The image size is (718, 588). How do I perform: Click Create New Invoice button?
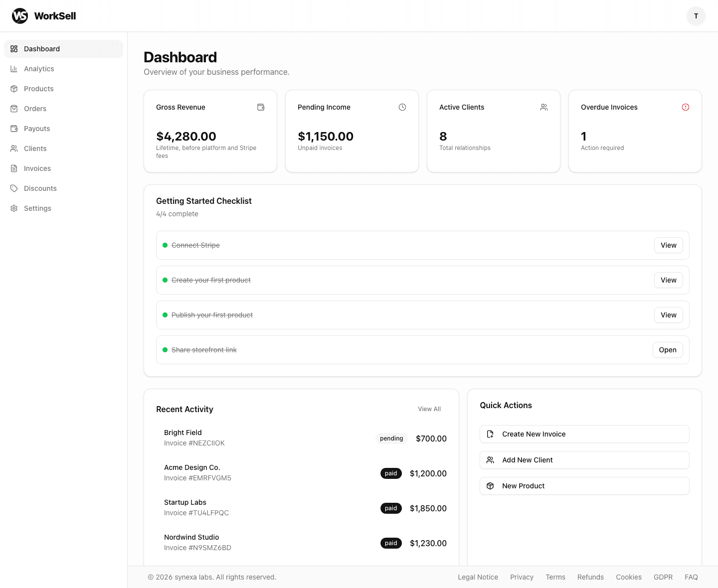click(x=584, y=434)
